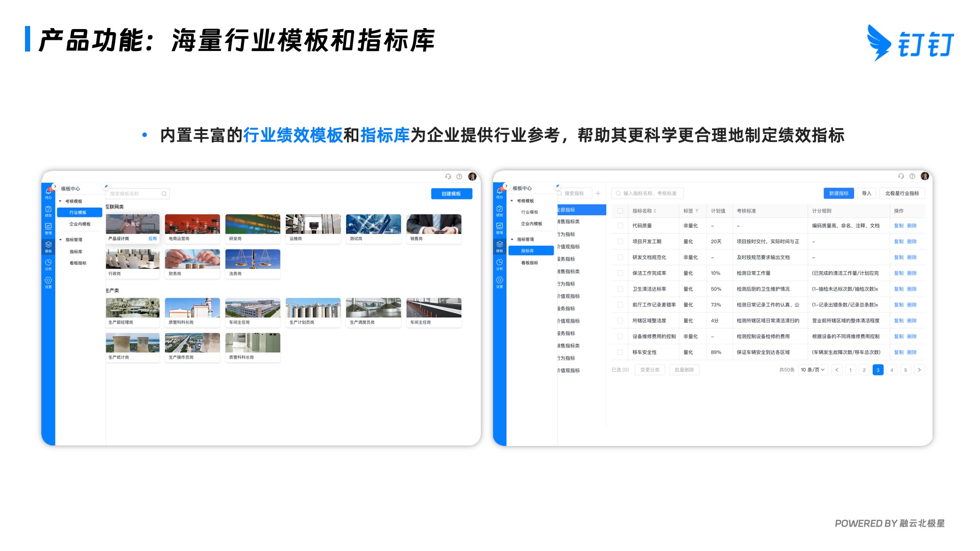
Task: Collapse the 考核模板 section
Action: pos(60,201)
